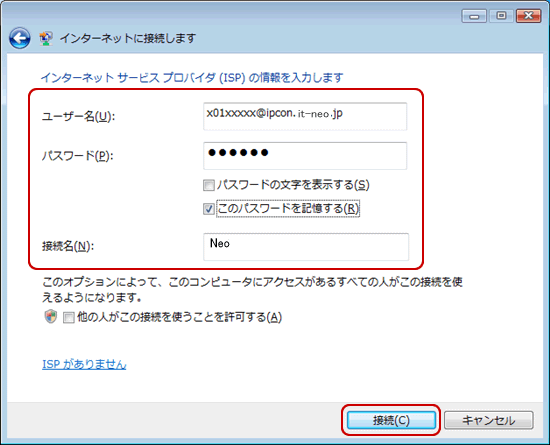Viewport: 550px width, 445px height.
Task: Focus the ユーザー名 input field
Action: pos(305,116)
